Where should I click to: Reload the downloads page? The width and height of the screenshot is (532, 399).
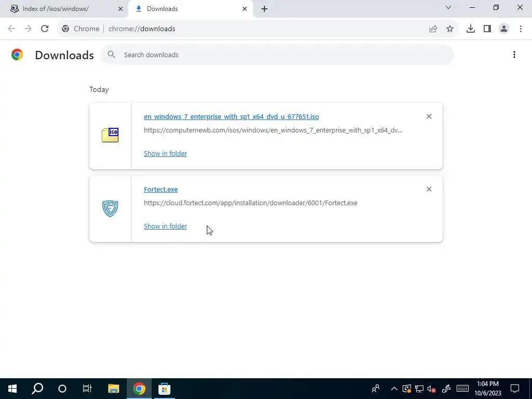tap(45, 29)
